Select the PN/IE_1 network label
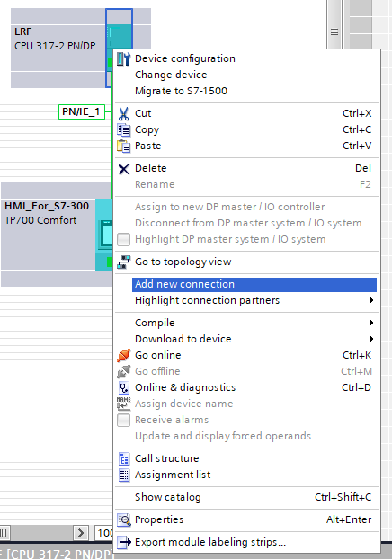The width and height of the screenshot is (392, 559). point(81,111)
